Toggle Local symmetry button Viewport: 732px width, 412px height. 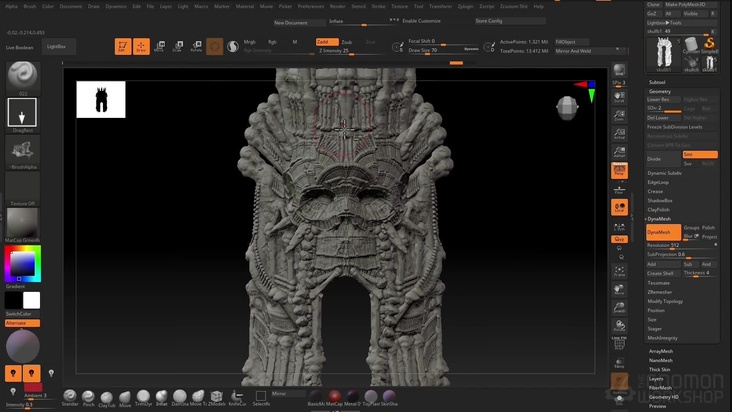click(x=619, y=207)
